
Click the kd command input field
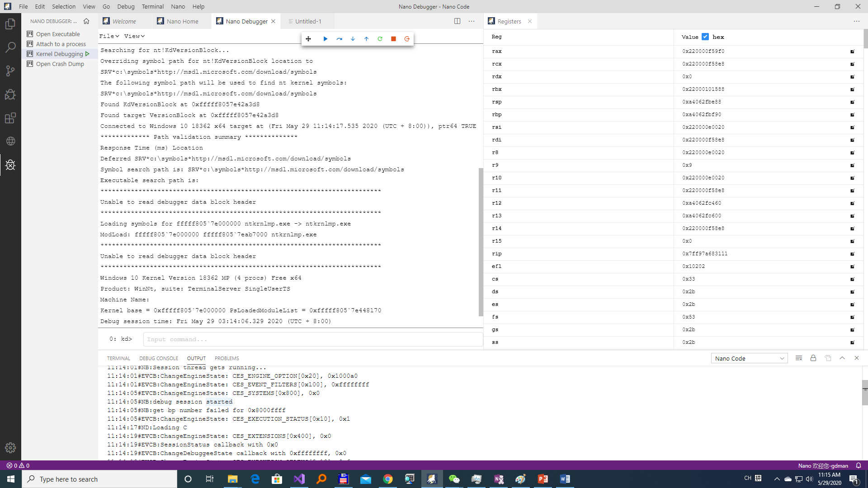click(x=313, y=339)
